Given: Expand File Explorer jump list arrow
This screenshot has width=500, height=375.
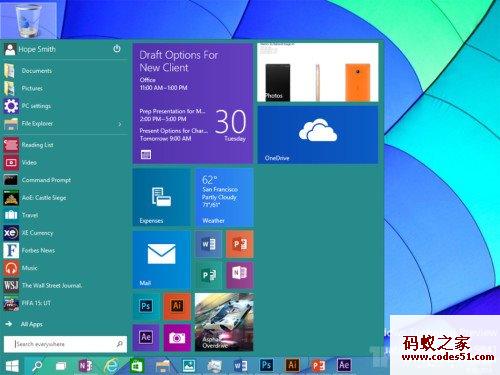Looking at the screenshot, I should pos(120,124).
